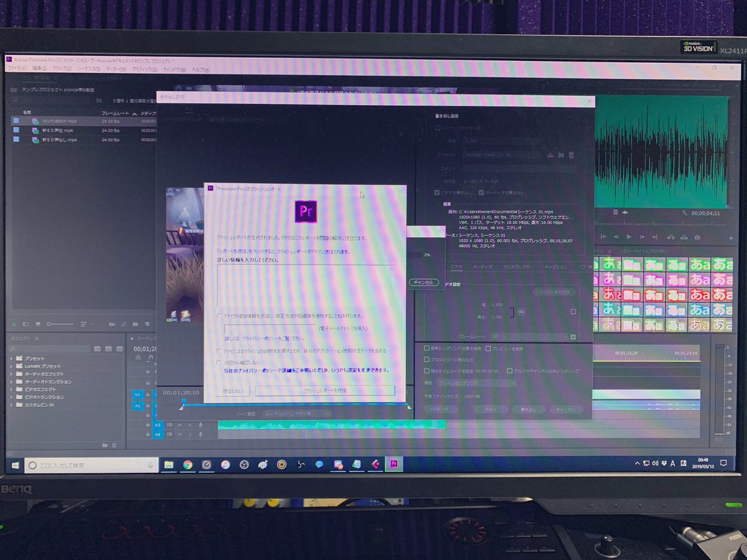Toggle V1 track target button
This screenshot has height=560, width=747.
click(138, 394)
